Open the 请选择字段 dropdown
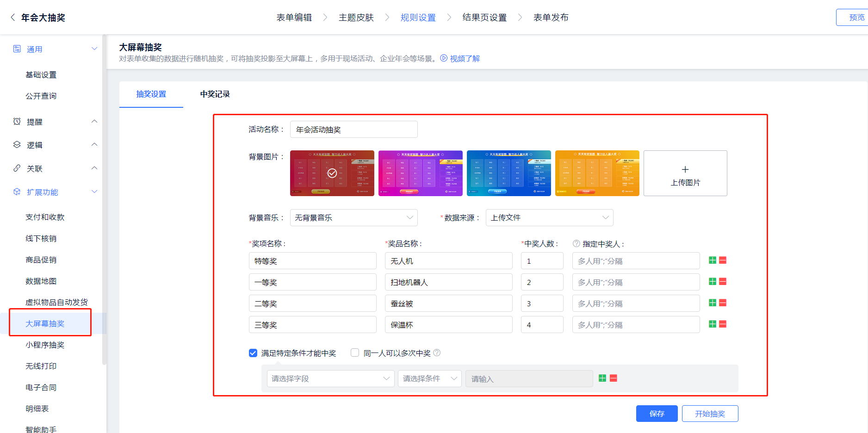This screenshot has height=433, width=868. pos(331,378)
